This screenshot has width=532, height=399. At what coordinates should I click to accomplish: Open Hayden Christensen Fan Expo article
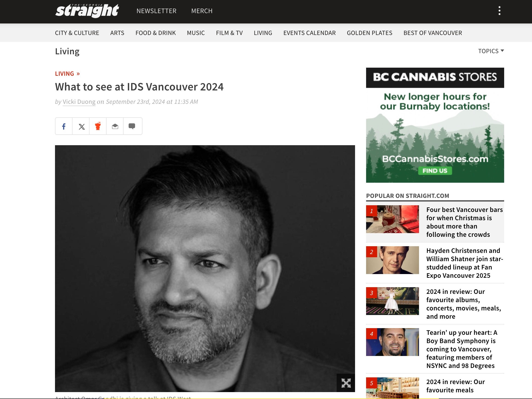465,263
